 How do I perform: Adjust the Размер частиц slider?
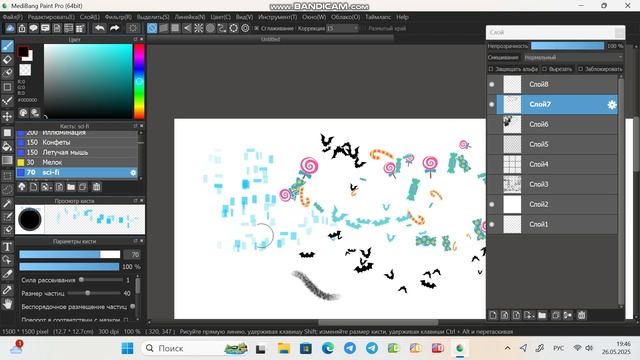point(94,293)
